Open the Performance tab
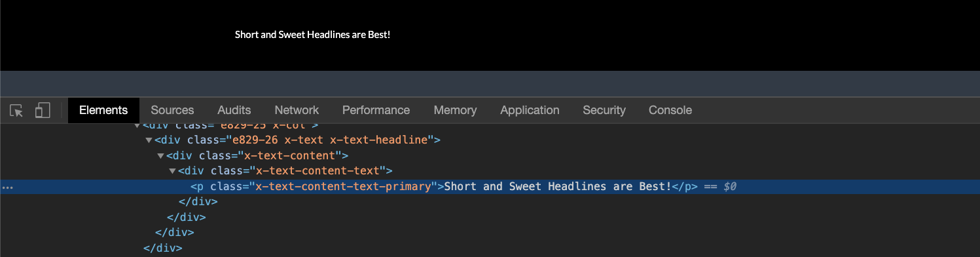The width and height of the screenshot is (980, 257). [x=376, y=110]
